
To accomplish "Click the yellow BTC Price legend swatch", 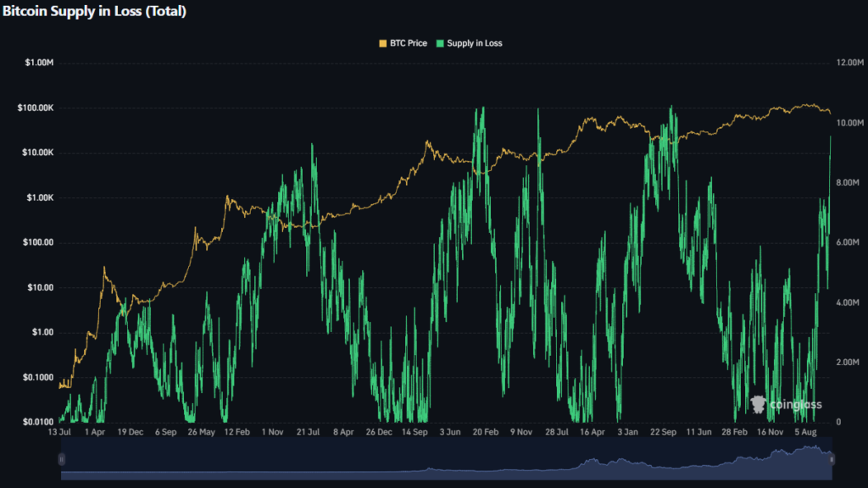I will [383, 43].
